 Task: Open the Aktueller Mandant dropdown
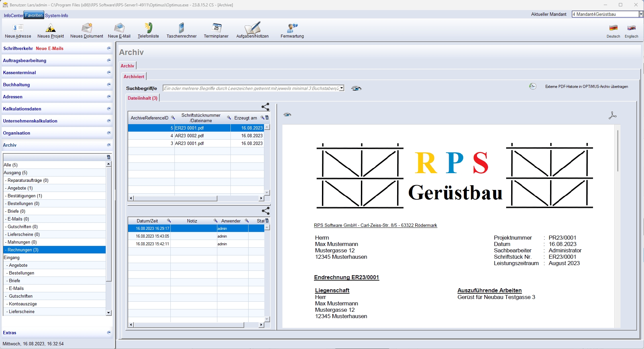(x=641, y=14)
